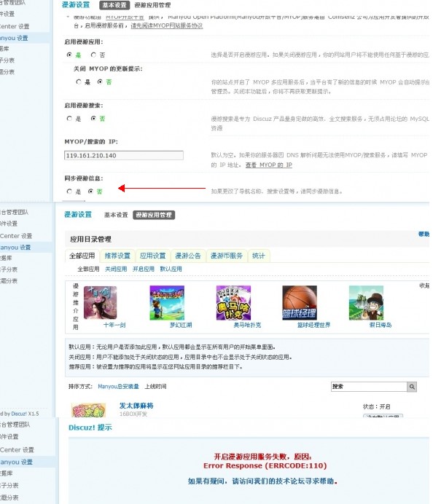Click the search magnifier button
The width and height of the screenshot is (441, 504).
[x=412, y=387]
